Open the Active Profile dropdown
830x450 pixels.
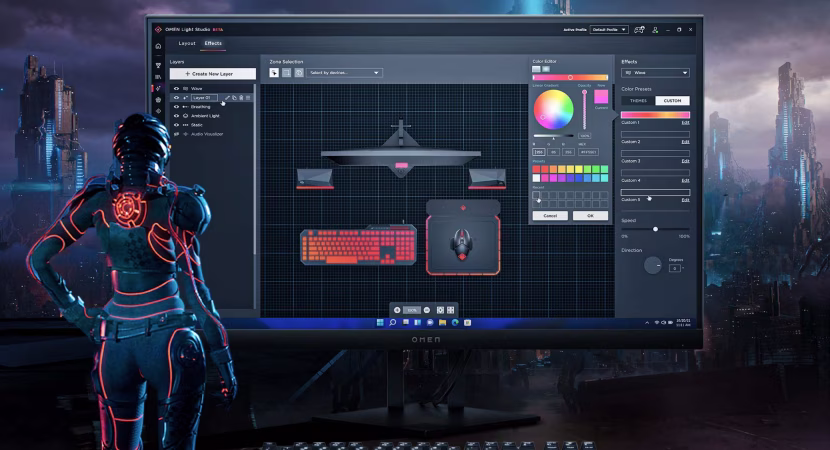click(609, 30)
